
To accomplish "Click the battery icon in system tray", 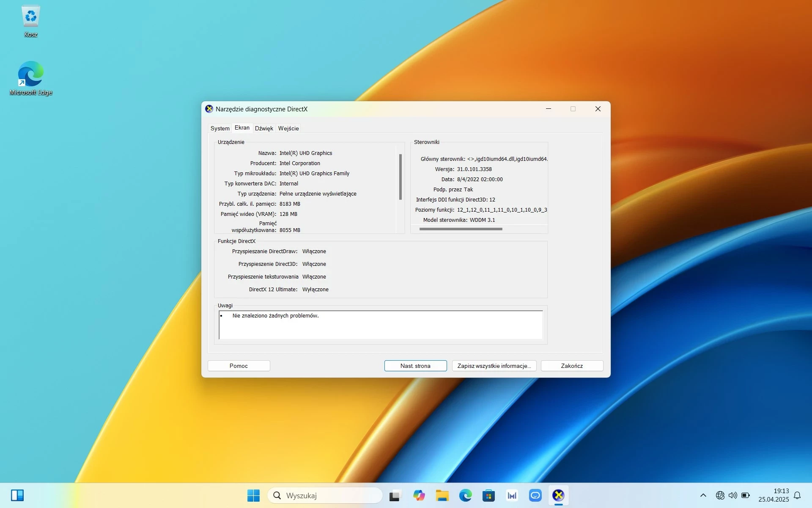I will pos(745,495).
